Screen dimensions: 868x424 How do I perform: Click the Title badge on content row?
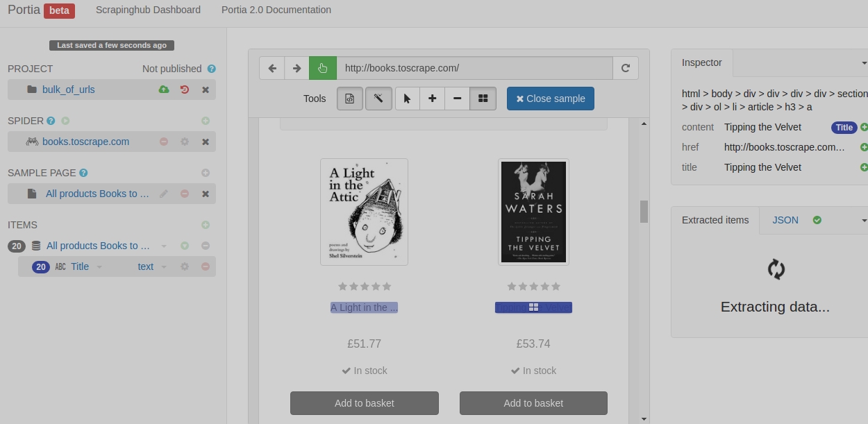[x=844, y=128]
